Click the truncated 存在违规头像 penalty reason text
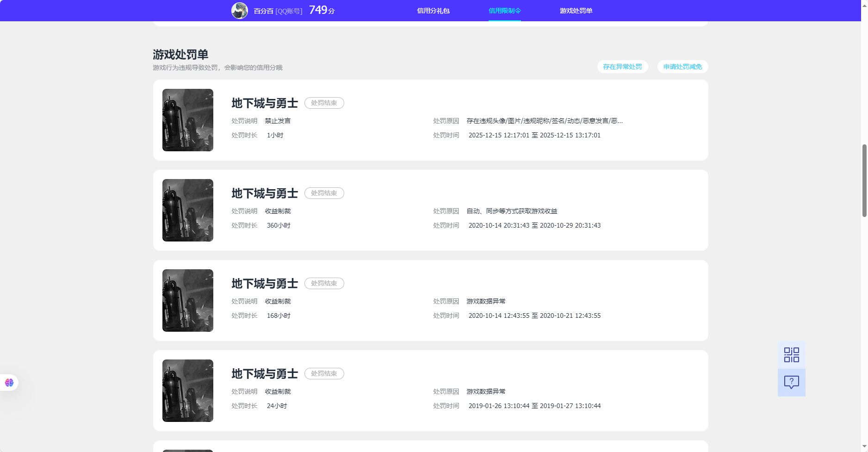The image size is (868, 452). tap(544, 121)
